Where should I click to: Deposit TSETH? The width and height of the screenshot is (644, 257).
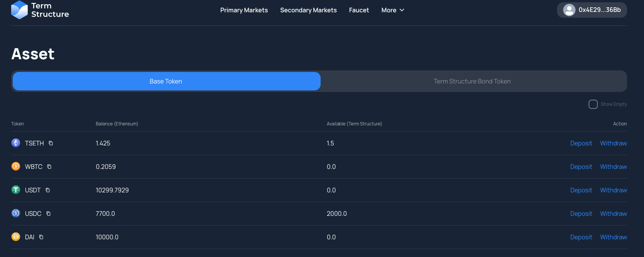[581, 143]
